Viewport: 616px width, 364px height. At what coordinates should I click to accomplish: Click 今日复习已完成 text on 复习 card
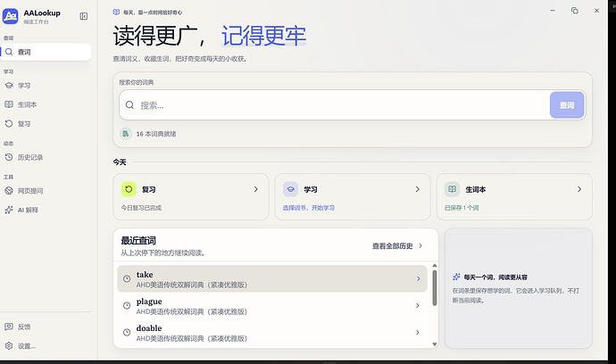tap(141, 208)
